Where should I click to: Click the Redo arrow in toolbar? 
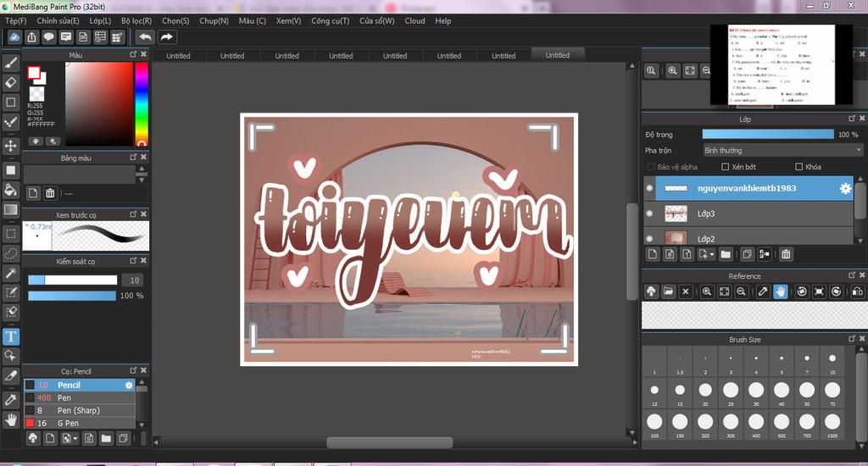[167, 37]
